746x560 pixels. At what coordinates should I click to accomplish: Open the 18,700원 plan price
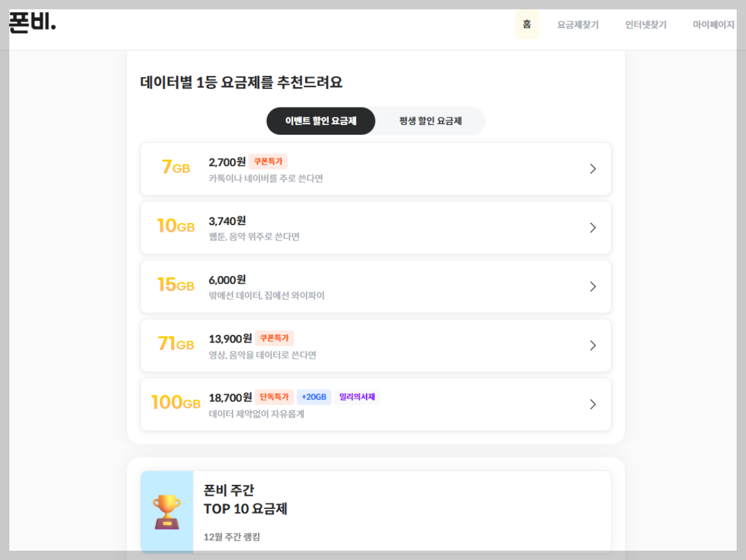(231, 397)
